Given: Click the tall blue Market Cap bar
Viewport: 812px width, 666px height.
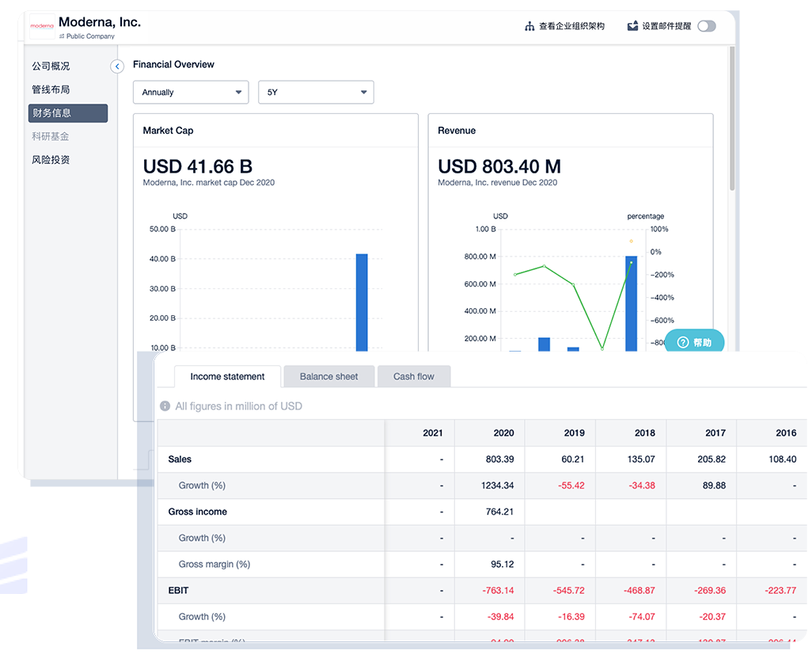Looking at the screenshot, I should click(362, 302).
